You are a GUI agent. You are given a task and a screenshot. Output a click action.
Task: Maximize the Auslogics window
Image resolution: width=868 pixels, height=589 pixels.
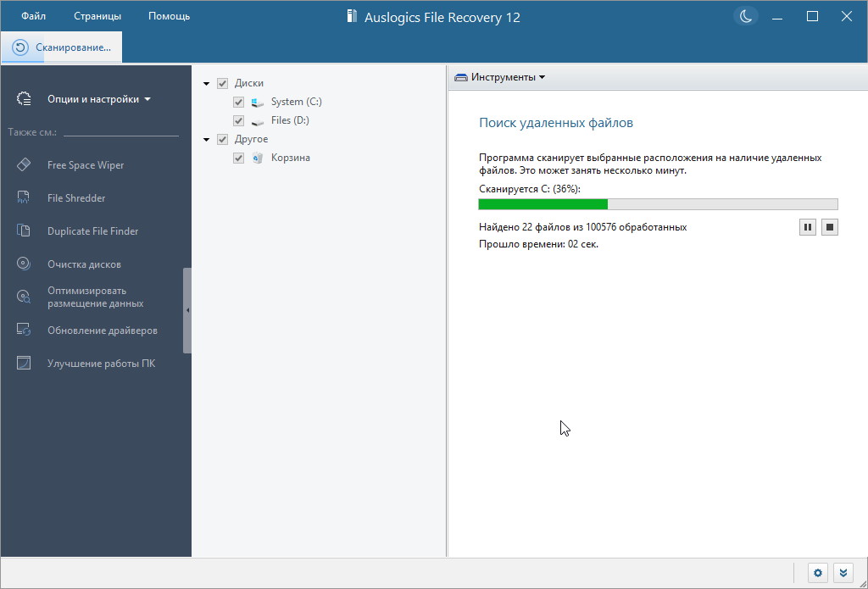tap(812, 17)
